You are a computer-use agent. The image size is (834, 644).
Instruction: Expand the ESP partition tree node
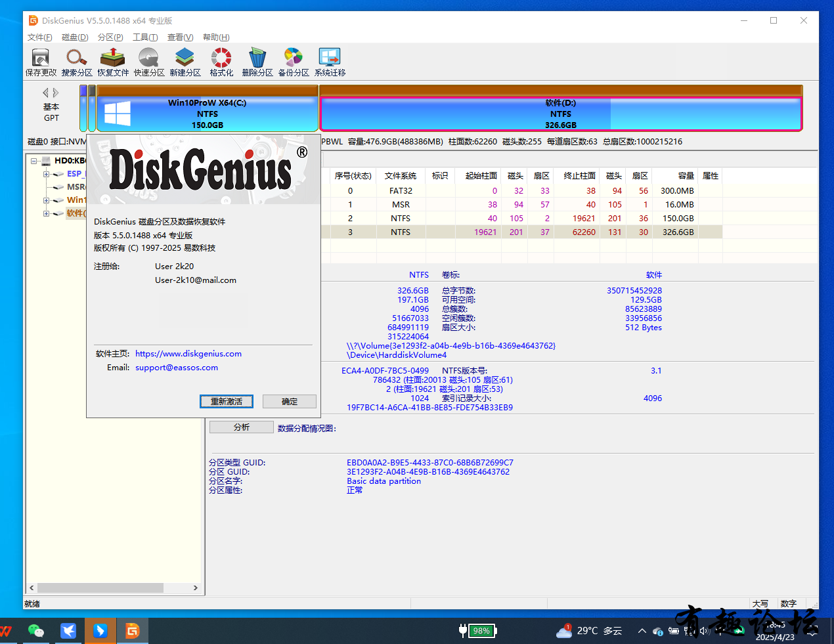pos(47,174)
